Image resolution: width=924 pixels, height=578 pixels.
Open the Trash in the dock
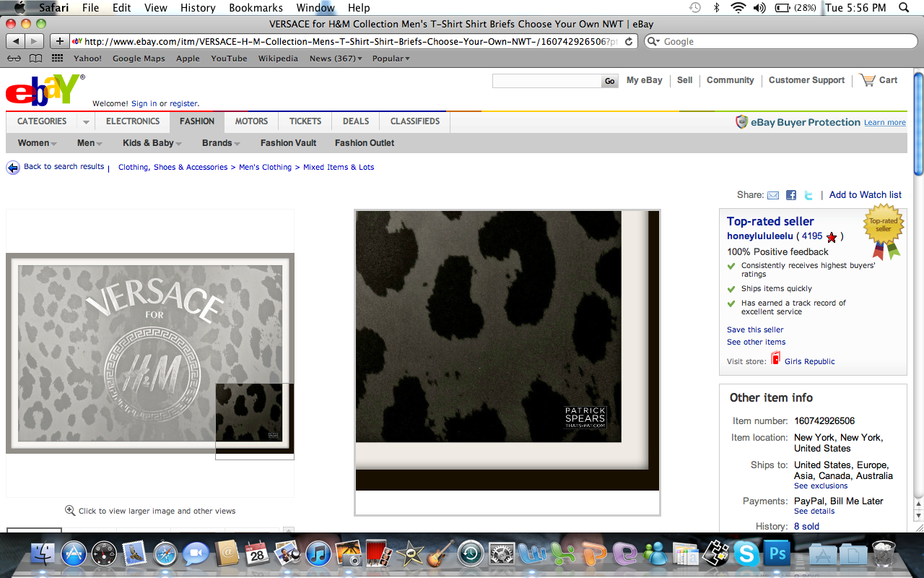click(884, 554)
